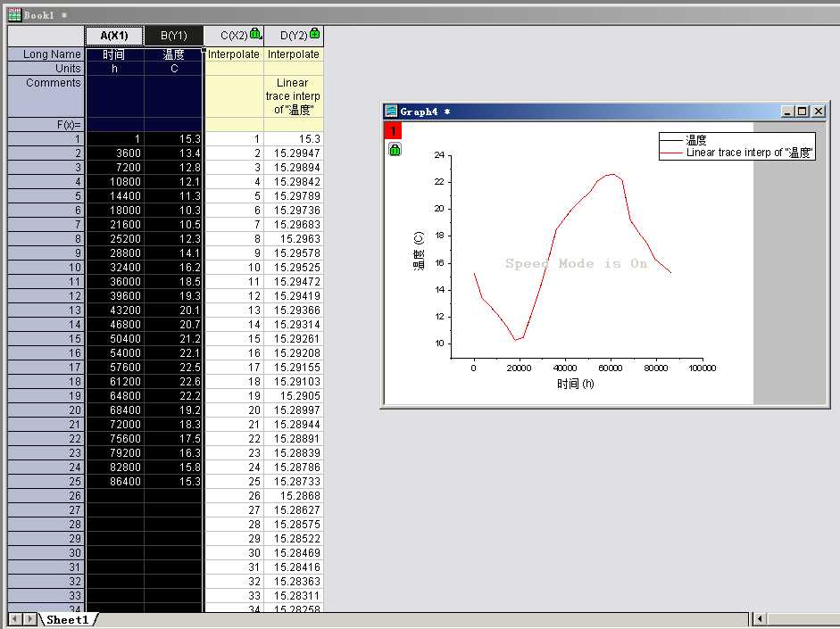Select column header B(Y1)

coord(173,36)
